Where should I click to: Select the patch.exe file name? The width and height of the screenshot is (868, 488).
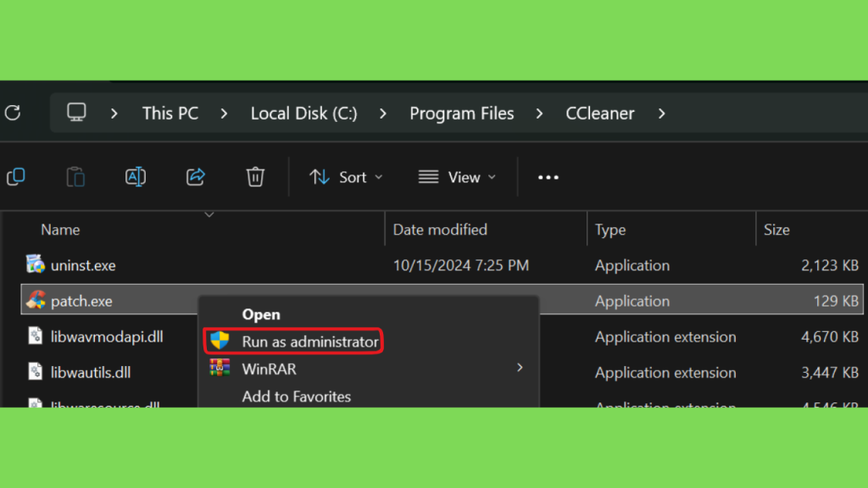pyautogui.click(x=81, y=301)
